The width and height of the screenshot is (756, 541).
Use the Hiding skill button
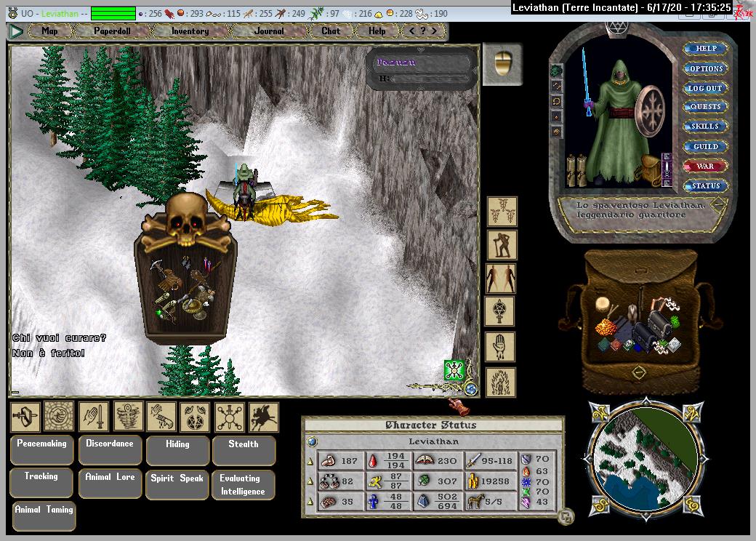click(177, 451)
